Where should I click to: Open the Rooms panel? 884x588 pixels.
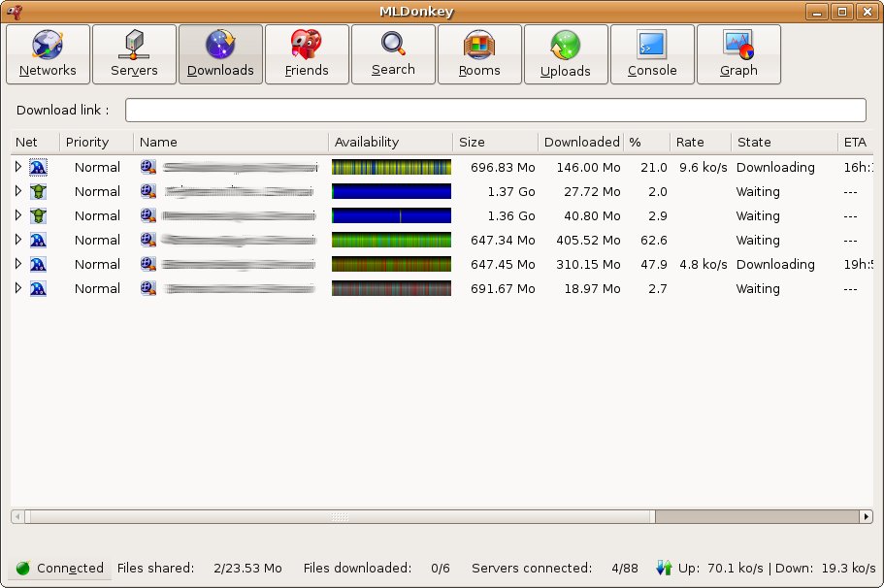click(479, 54)
